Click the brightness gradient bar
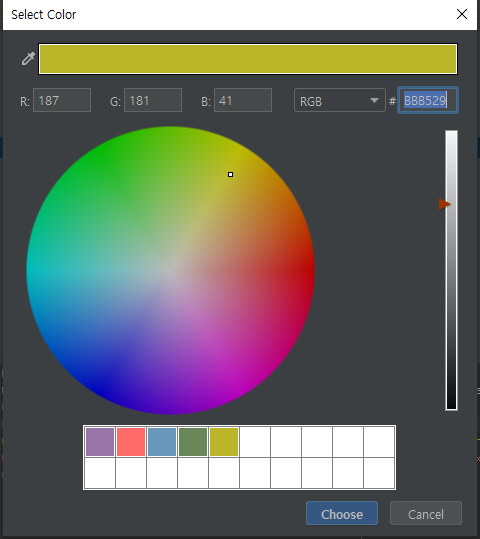 [x=451, y=270]
